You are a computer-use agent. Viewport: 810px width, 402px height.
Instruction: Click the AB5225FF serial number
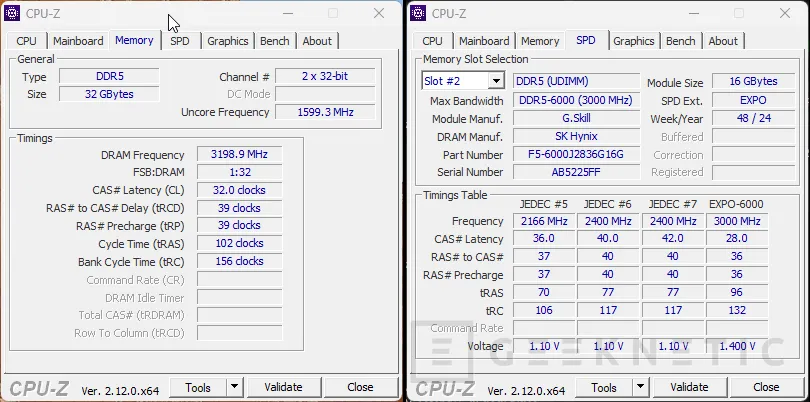tap(577, 172)
